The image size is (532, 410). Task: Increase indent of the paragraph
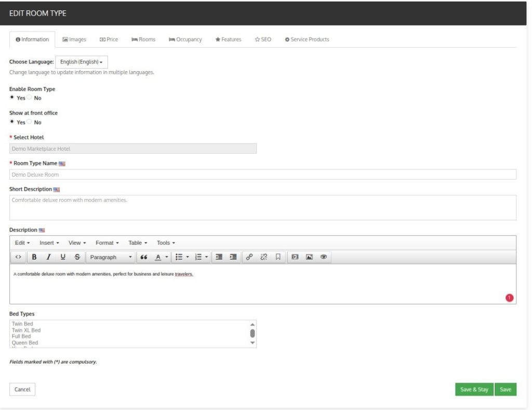pyautogui.click(x=233, y=257)
